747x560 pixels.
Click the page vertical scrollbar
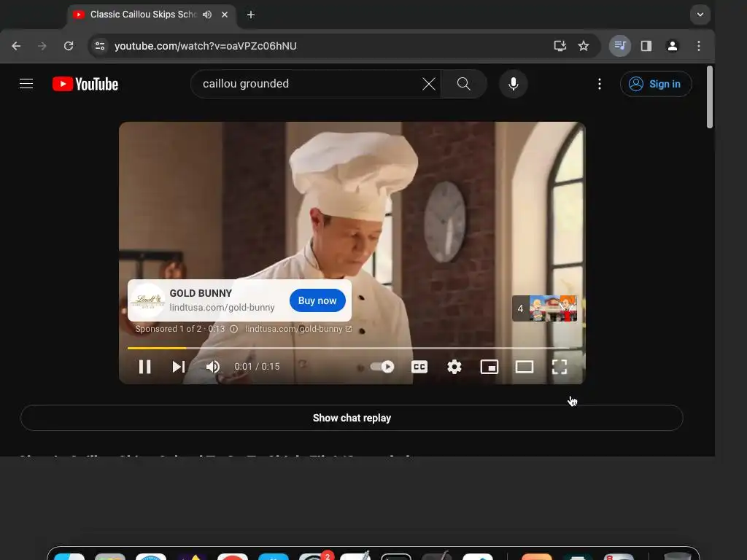[x=709, y=97]
